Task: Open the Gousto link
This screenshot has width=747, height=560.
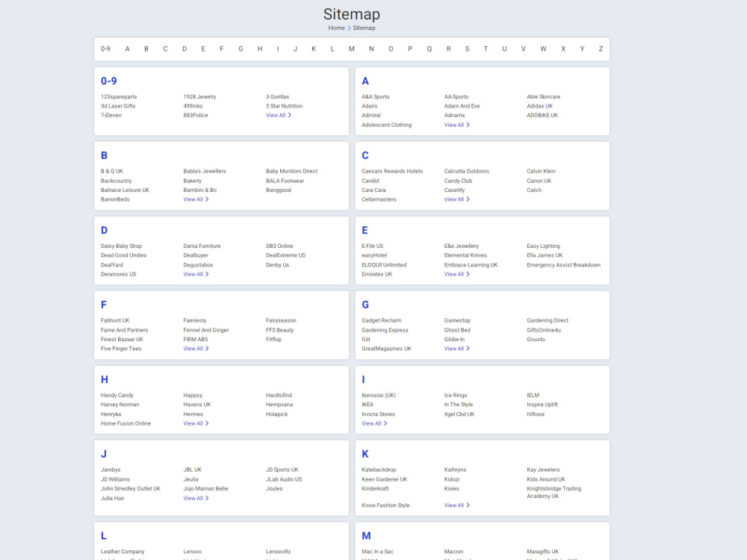Action: (x=536, y=339)
